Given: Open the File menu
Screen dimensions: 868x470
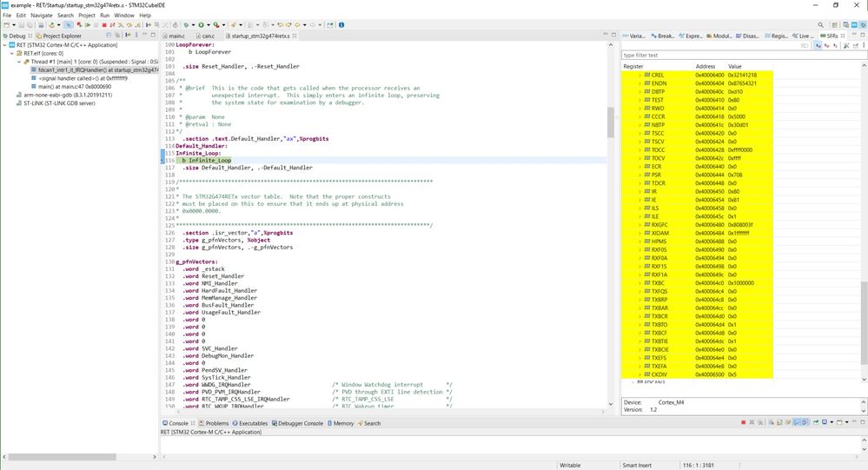Looking at the screenshot, I should point(7,16).
